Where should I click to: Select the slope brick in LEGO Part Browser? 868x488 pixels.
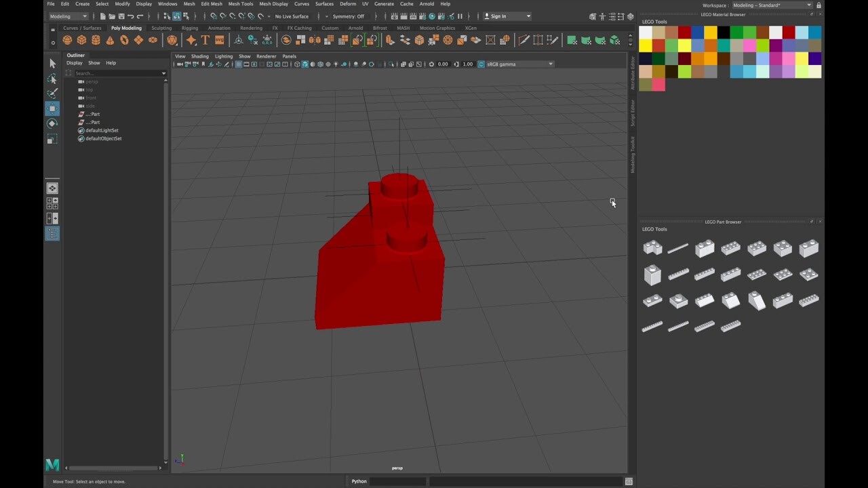757,301
